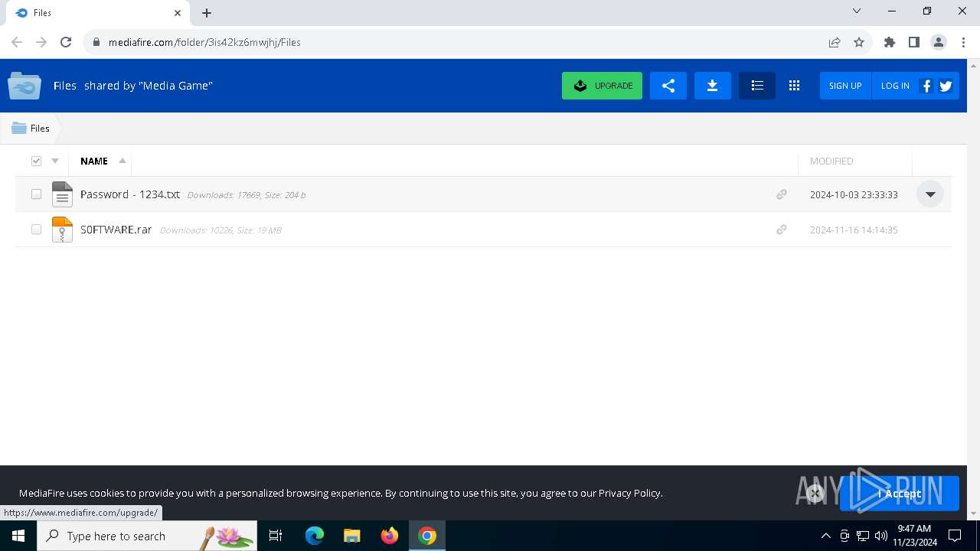The image size is (980, 551).
Task: Bookmark this page with star icon
Action: click(859, 42)
